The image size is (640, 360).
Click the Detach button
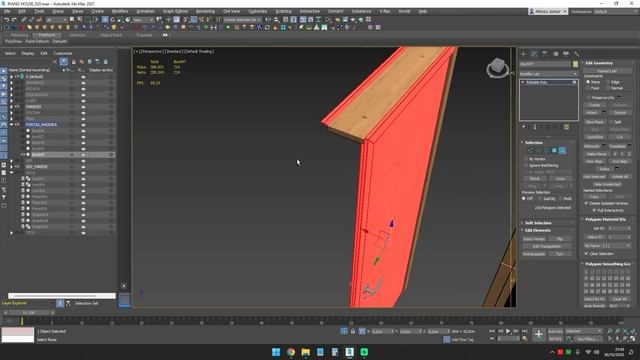[x=620, y=113]
